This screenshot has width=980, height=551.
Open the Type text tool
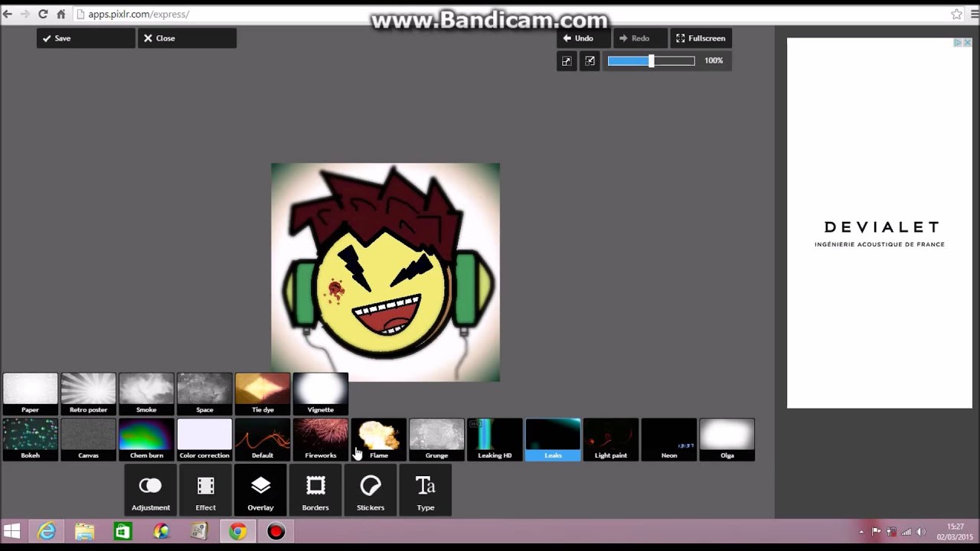(426, 491)
